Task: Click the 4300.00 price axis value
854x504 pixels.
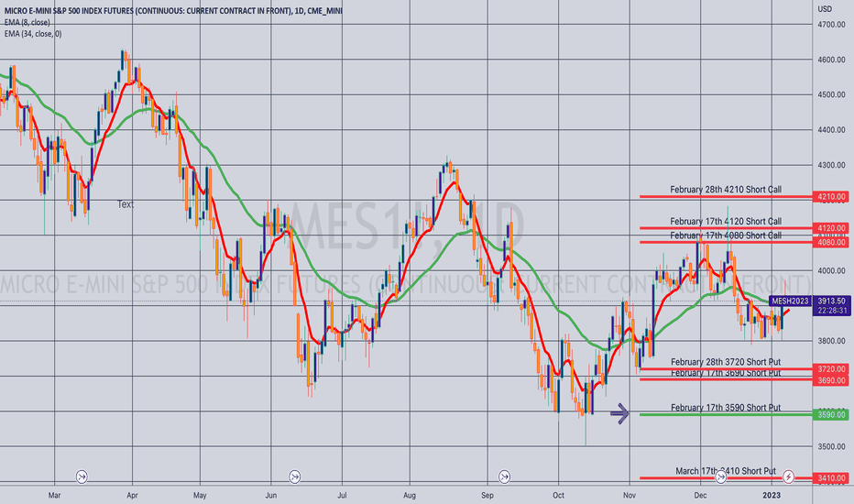Action: [x=831, y=165]
